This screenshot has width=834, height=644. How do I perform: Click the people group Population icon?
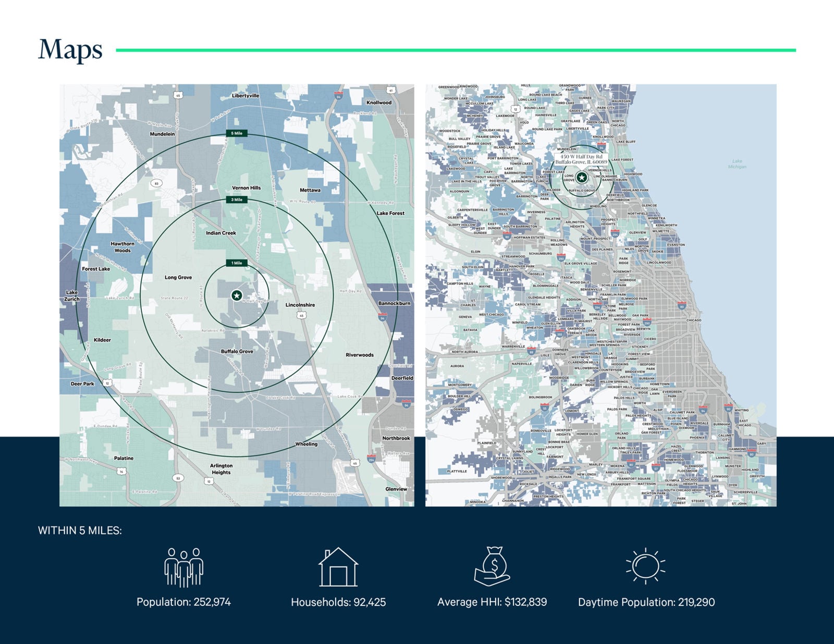[x=183, y=567]
